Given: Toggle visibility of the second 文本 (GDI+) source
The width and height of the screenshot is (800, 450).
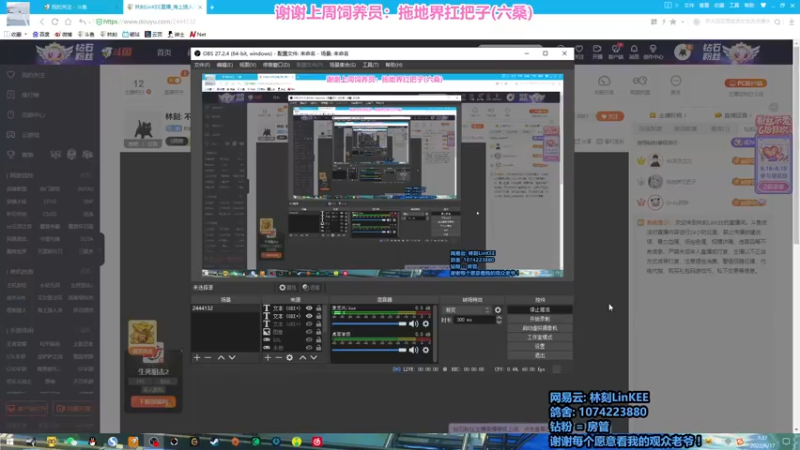Looking at the screenshot, I should coord(309,316).
